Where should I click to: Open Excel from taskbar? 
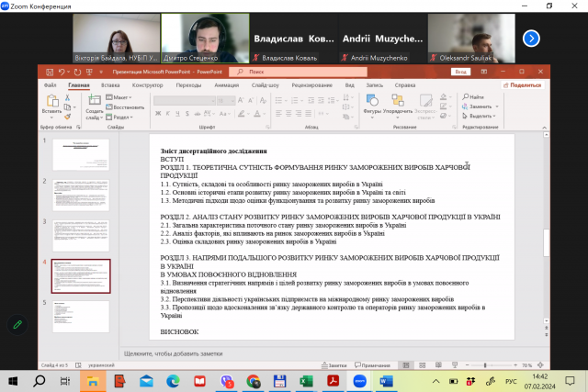pos(306,382)
